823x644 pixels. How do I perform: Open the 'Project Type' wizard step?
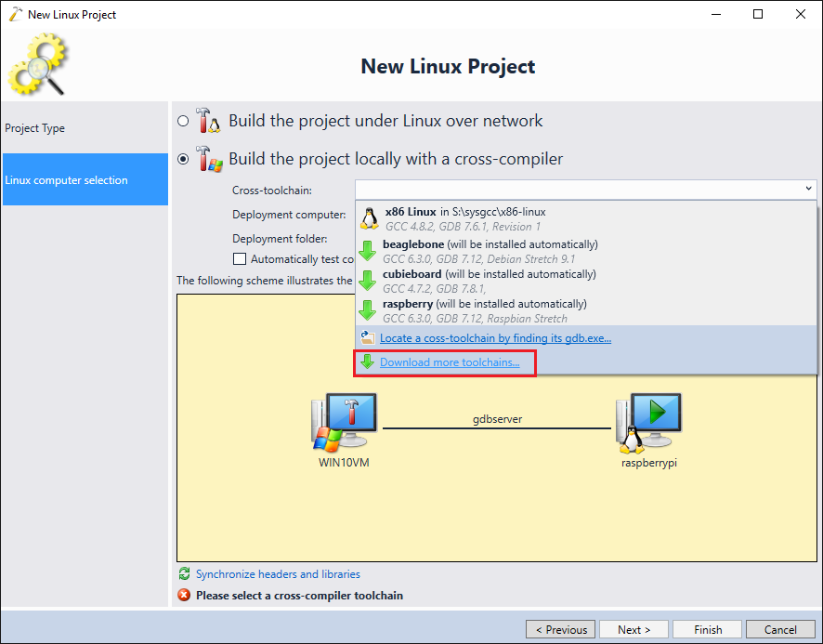[x=85, y=128]
